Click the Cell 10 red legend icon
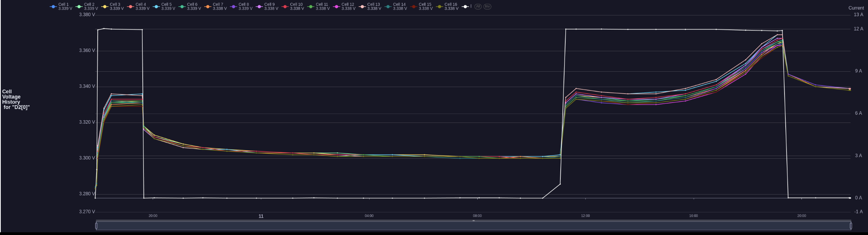 click(285, 7)
